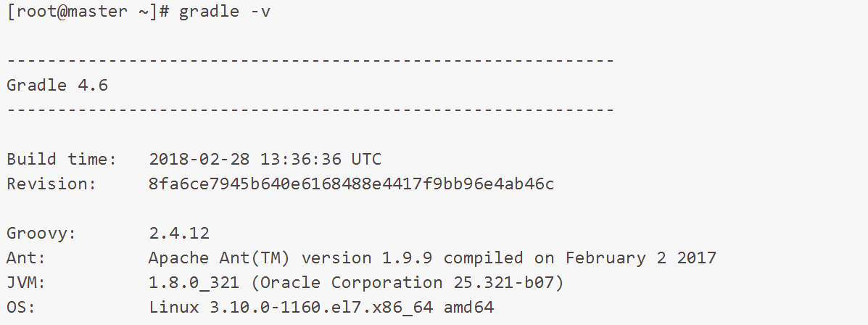The height and width of the screenshot is (325, 868).
Task: Click the "gradle -v" command text
Action: pos(225,13)
